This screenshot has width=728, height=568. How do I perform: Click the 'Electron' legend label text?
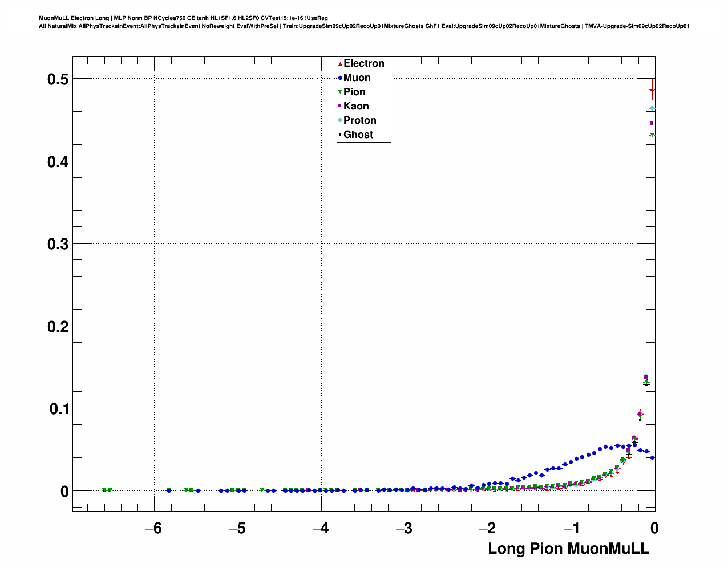tap(363, 63)
